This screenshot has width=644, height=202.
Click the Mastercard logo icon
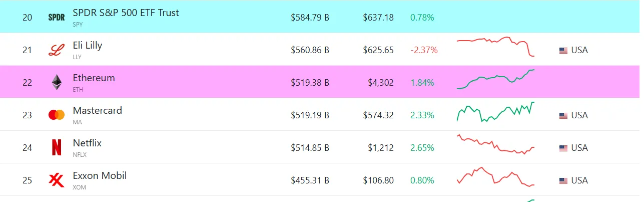point(57,115)
